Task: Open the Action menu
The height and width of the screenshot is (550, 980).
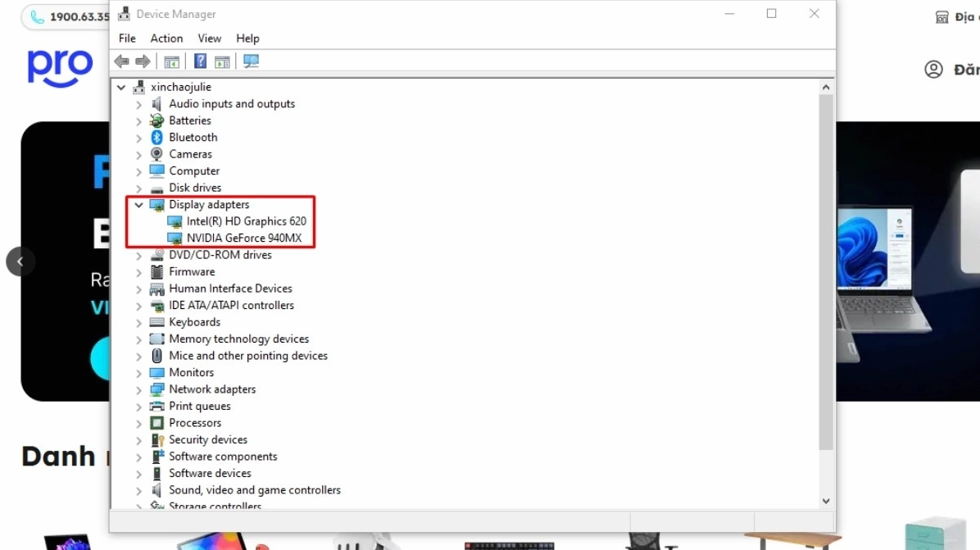Action: tap(167, 39)
